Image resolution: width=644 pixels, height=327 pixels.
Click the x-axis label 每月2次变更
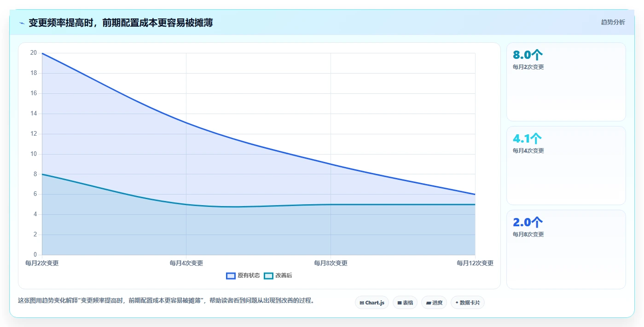[42, 263]
